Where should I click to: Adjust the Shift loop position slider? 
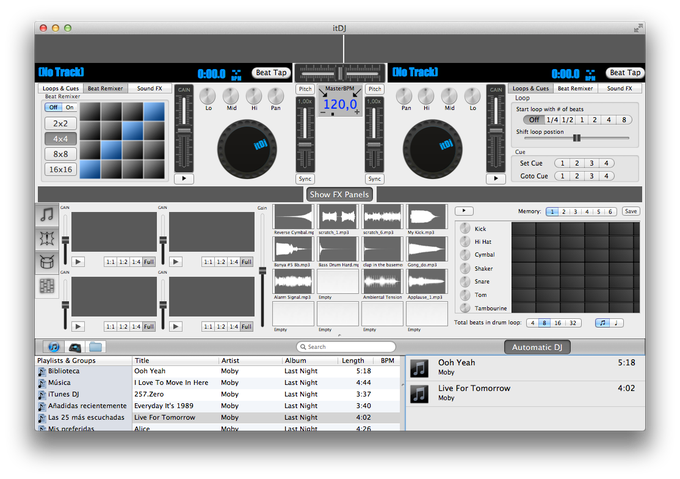coord(576,138)
